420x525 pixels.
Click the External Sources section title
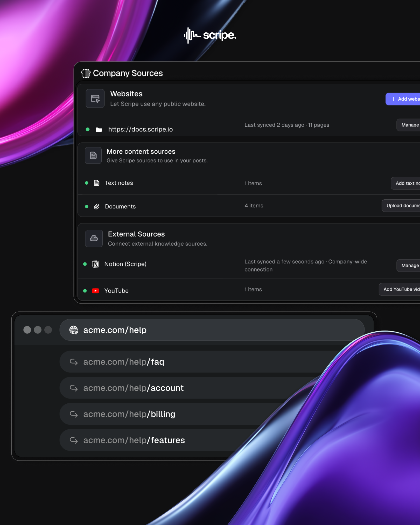(x=136, y=234)
